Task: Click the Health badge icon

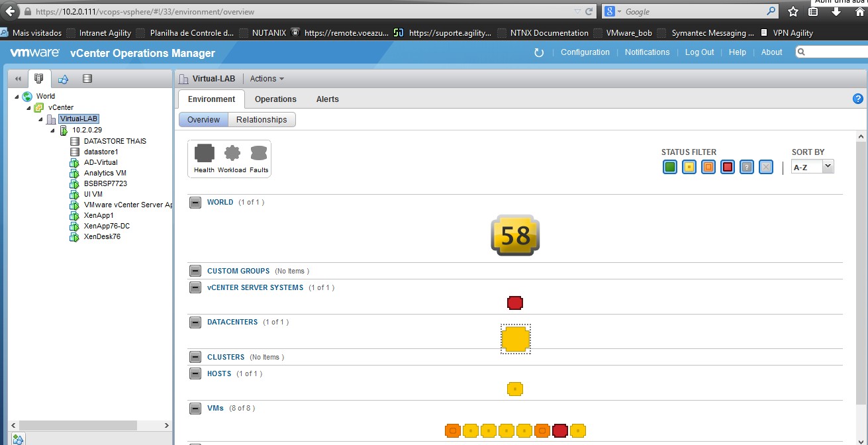Action: (204, 154)
